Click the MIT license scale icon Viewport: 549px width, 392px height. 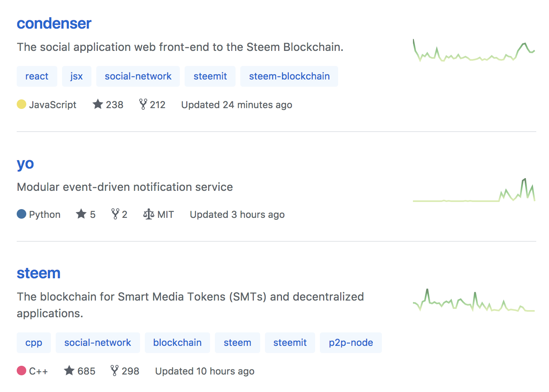[149, 214]
